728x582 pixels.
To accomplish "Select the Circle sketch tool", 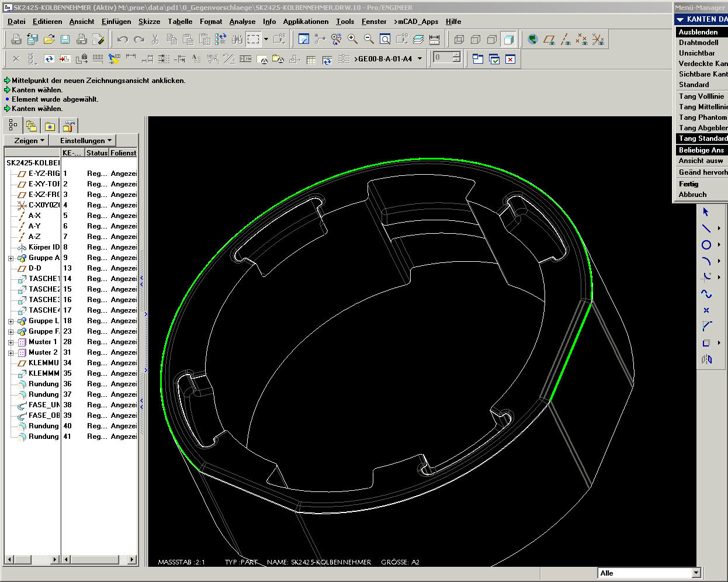I will point(706,245).
